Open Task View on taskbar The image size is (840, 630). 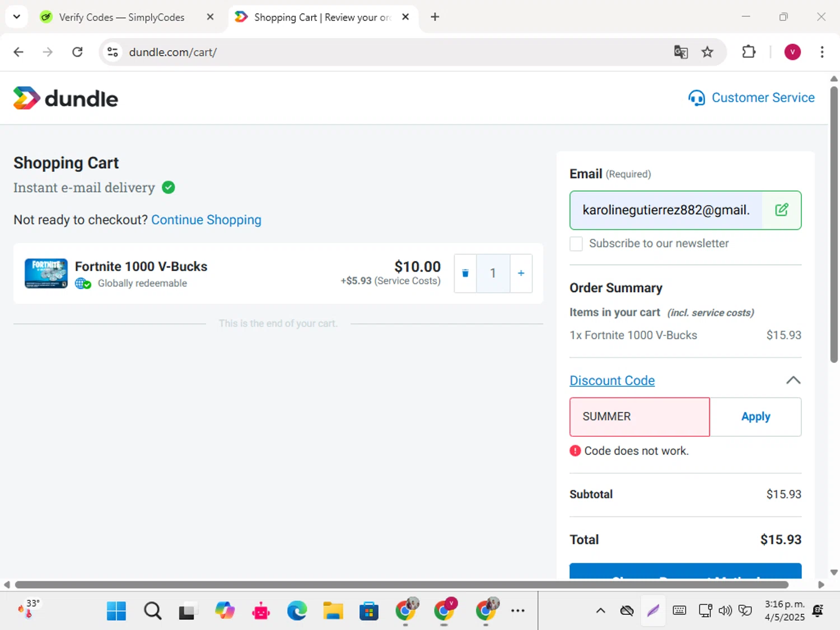[188, 611]
